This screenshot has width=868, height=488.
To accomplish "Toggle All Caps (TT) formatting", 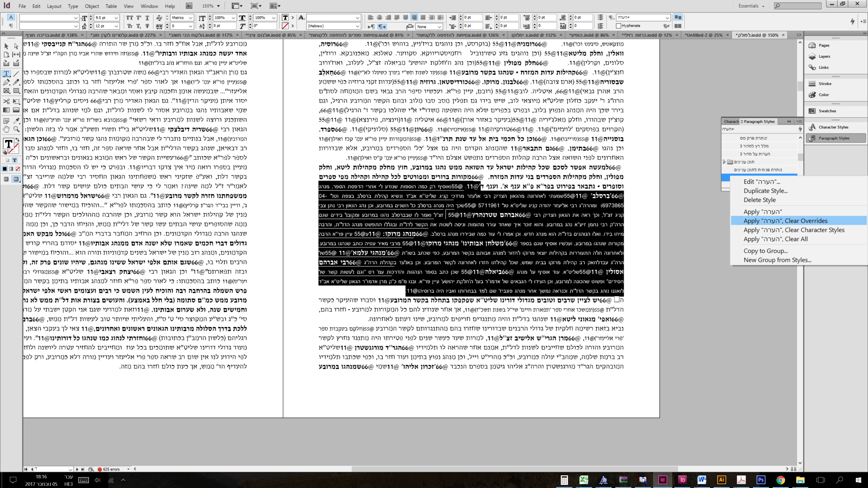I will pyautogui.click(x=129, y=18).
